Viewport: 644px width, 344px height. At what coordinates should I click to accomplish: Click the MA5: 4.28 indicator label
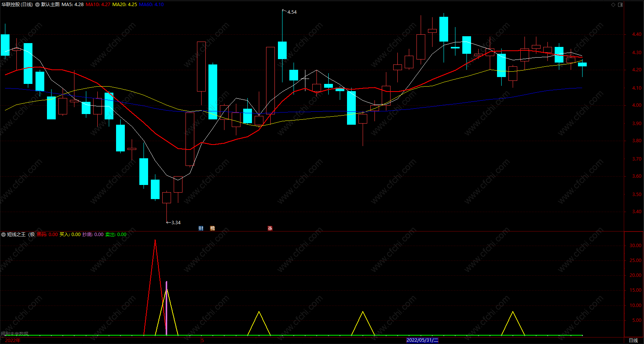[x=73, y=5]
